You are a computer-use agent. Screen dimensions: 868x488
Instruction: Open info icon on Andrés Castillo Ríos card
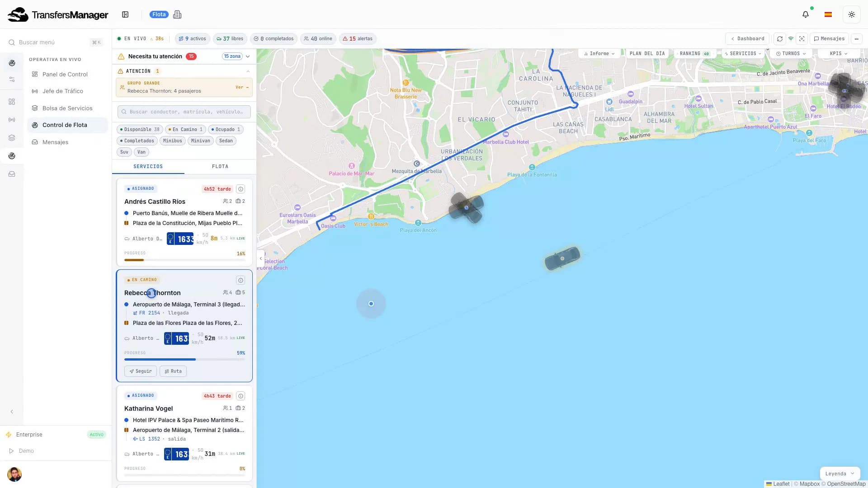pos(241,189)
